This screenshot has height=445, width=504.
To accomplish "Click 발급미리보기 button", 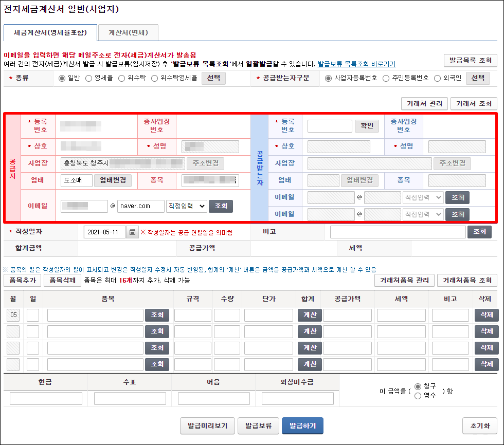I will (208, 426).
